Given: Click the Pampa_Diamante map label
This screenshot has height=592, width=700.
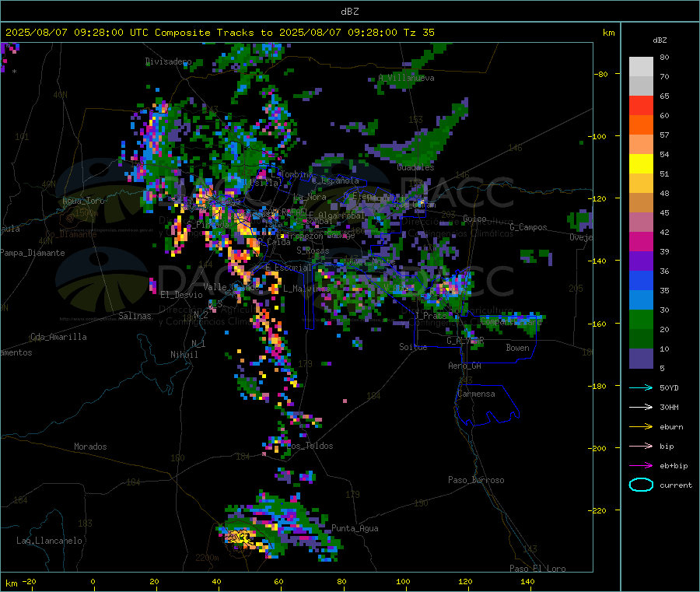Looking at the screenshot, I should (33, 253).
